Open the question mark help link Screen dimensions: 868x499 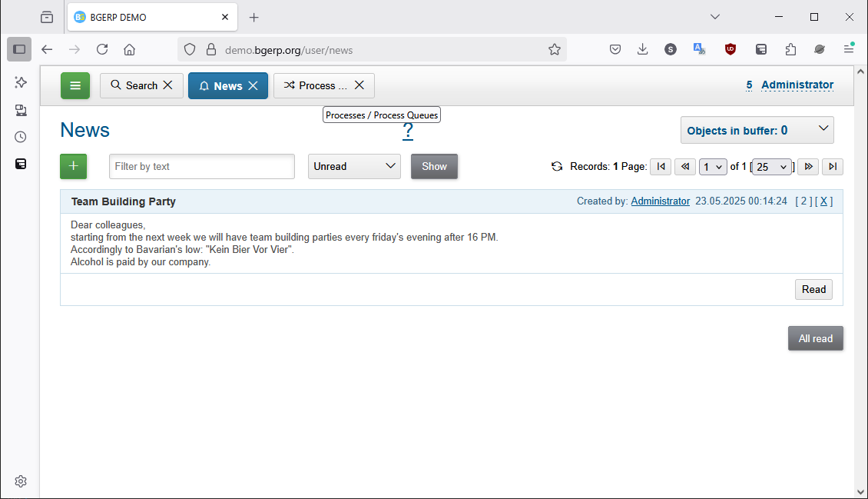coord(408,131)
